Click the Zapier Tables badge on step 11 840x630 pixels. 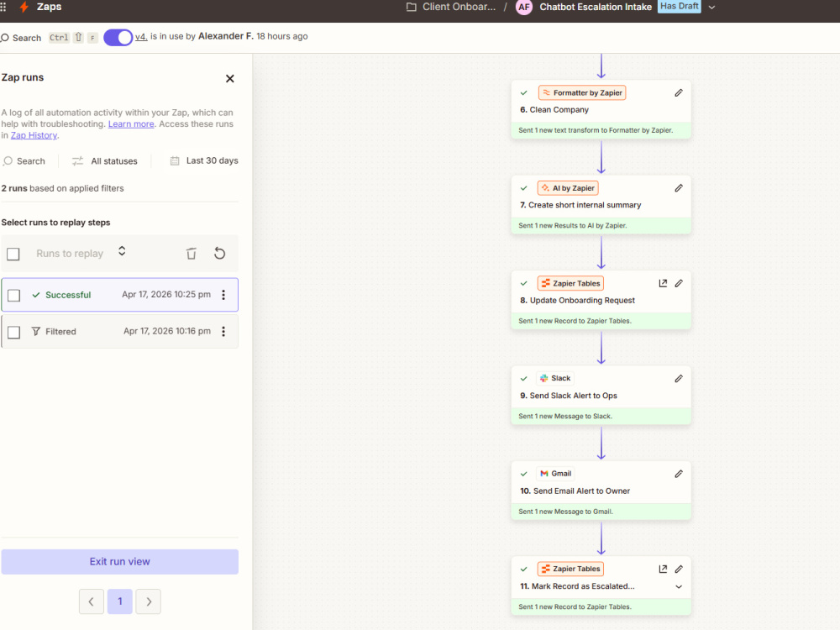pos(570,569)
